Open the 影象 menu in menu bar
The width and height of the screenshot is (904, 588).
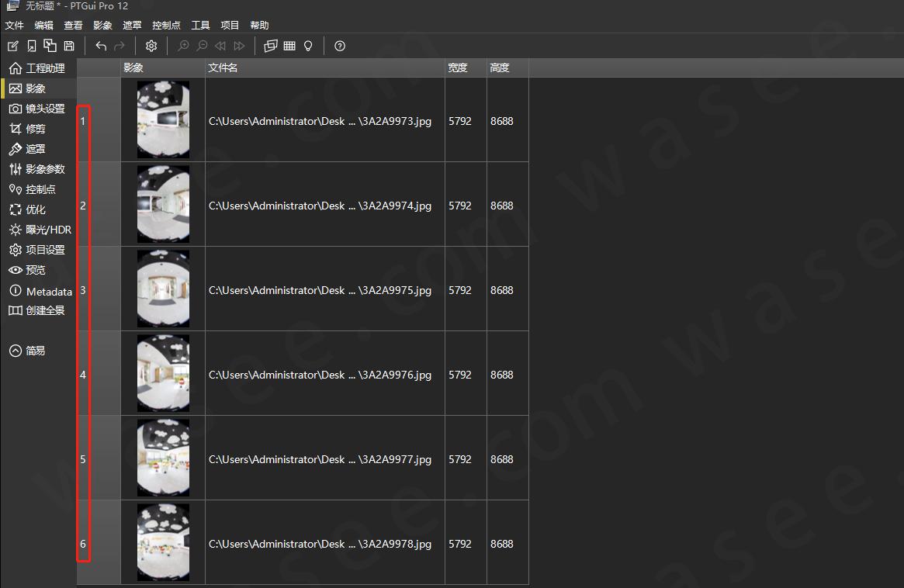click(x=102, y=26)
